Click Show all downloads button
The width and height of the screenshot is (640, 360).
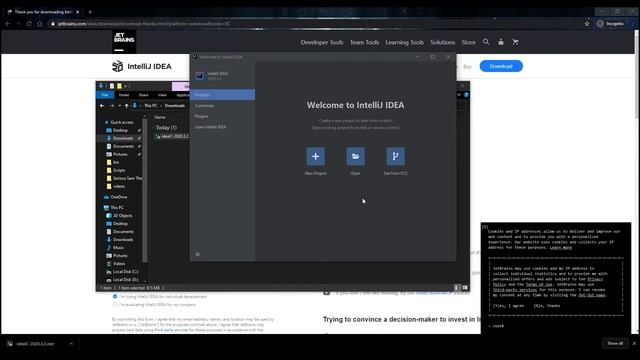pyautogui.click(x=615, y=343)
